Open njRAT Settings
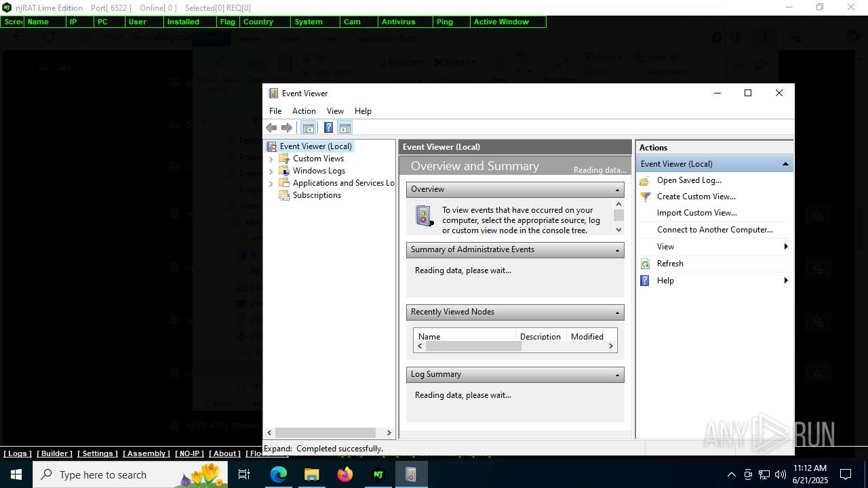 pyautogui.click(x=98, y=453)
